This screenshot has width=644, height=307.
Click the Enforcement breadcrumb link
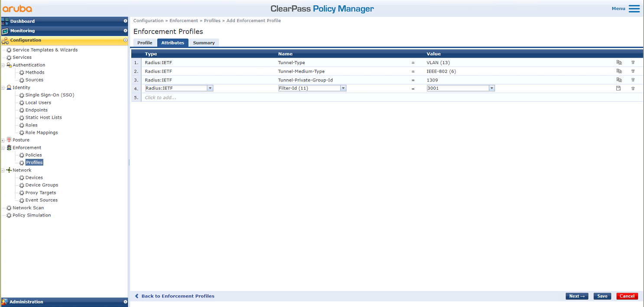(x=184, y=21)
